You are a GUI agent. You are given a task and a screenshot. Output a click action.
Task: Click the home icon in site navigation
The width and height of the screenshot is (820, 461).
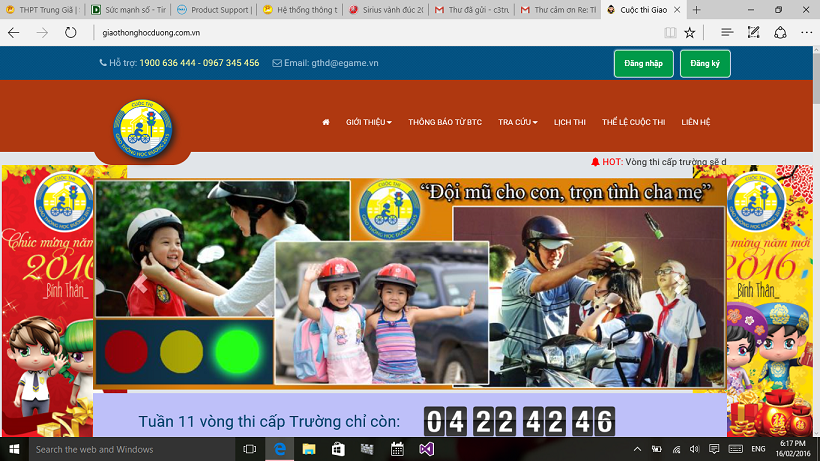(x=325, y=122)
